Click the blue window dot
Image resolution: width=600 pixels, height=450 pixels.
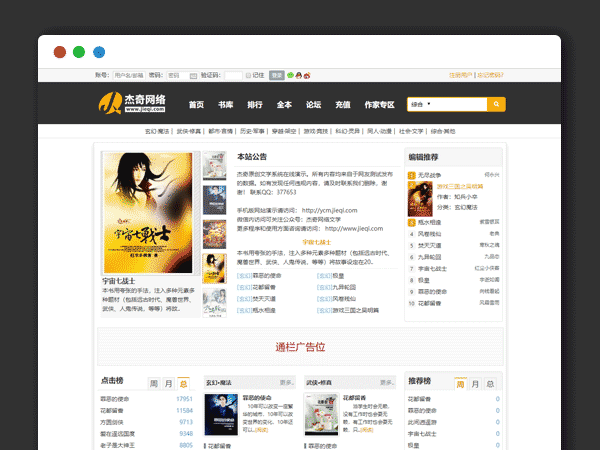point(99,52)
